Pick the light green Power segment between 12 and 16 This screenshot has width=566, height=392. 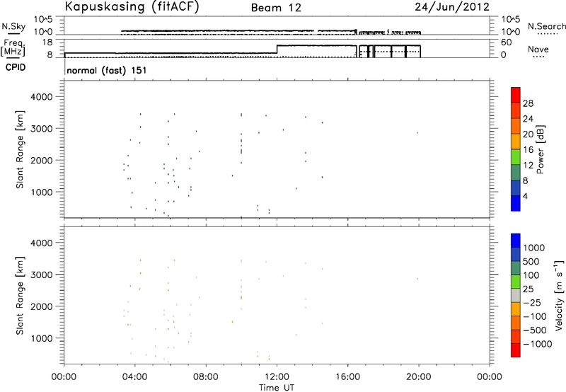click(516, 157)
